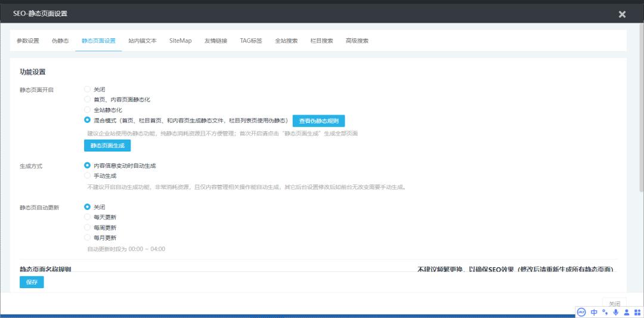Click 查看伪静态规则 button

pyautogui.click(x=318, y=121)
